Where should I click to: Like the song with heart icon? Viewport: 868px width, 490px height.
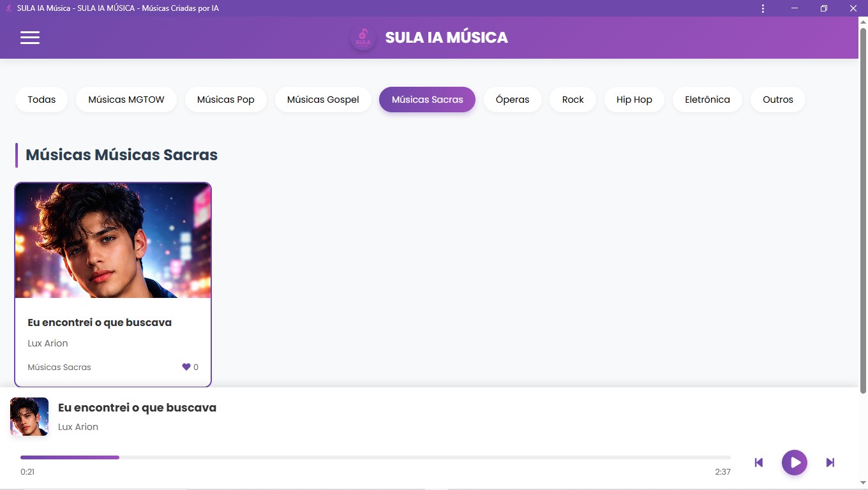point(186,367)
